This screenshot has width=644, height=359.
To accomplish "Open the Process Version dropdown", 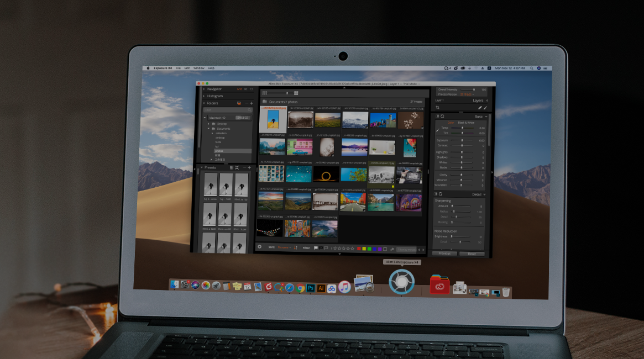I will 465,94.
